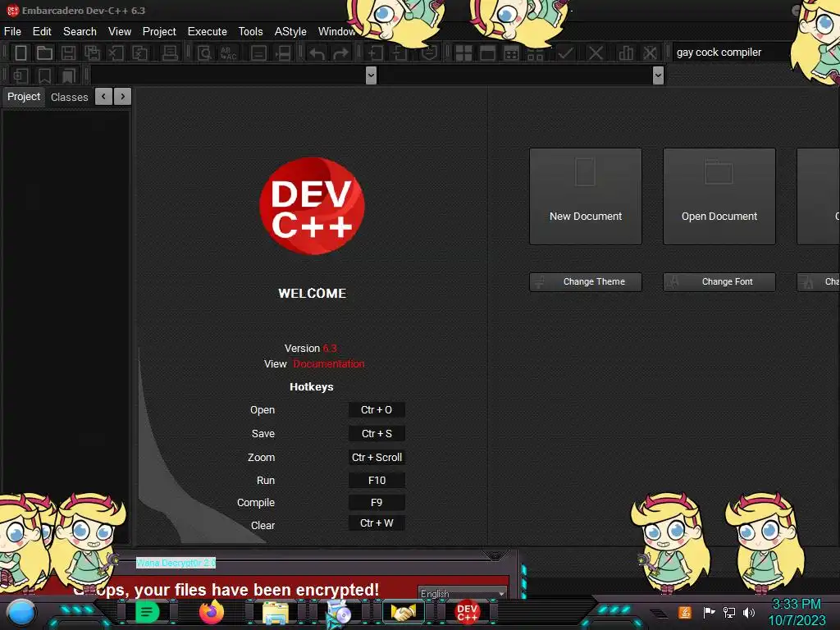Viewport: 840px width, 630px height.
Task: Open the Execute menu
Action: tap(208, 32)
